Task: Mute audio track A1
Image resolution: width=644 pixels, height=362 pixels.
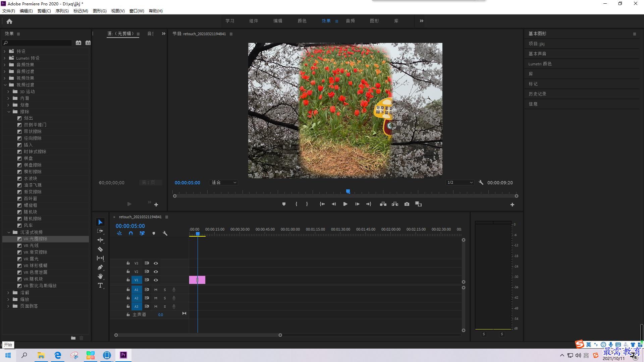Action: point(156,290)
